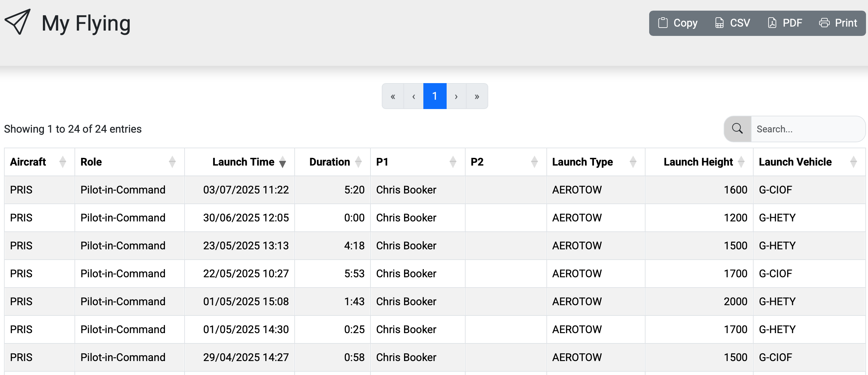
Task: Select page 1 in pagination
Action: point(435,96)
